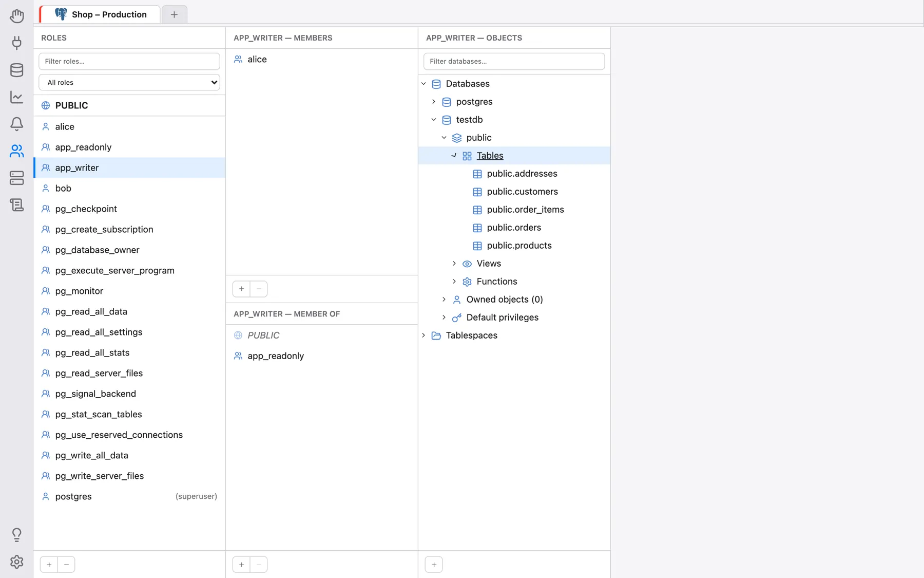Viewport: 924px width, 578px height.
Task: Open the connections plug icon
Action: point(16,43)
